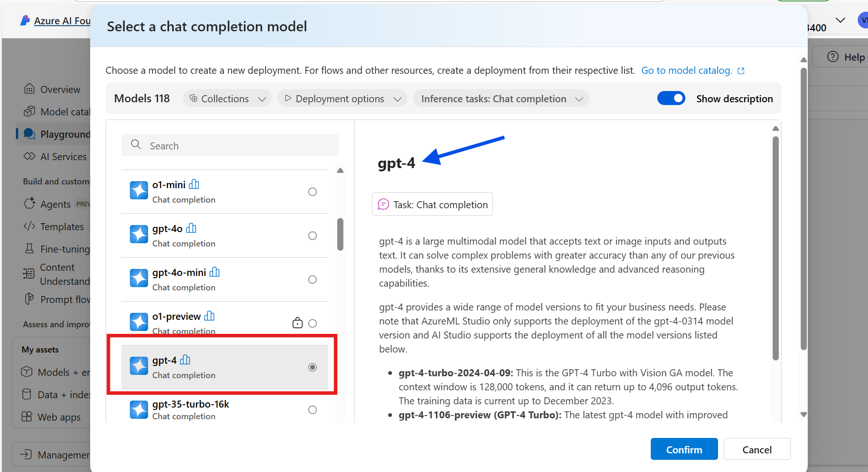Click the Management center arrow icon
This screenshot has width=868, height=472.
coord(26,454)
